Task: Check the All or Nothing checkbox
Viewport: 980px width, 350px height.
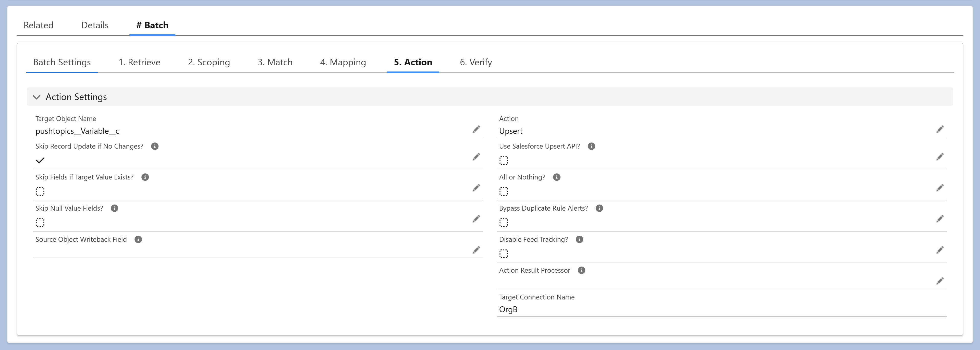Action: click(504, 191)
